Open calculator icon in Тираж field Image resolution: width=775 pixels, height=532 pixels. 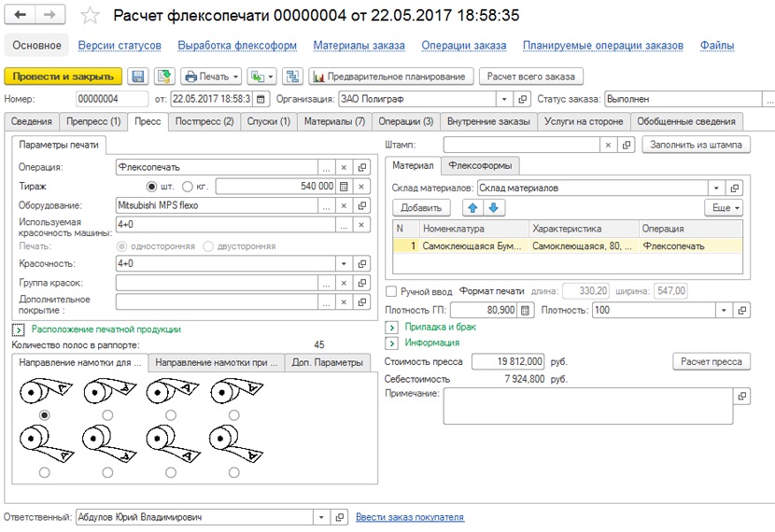[344, 187]
